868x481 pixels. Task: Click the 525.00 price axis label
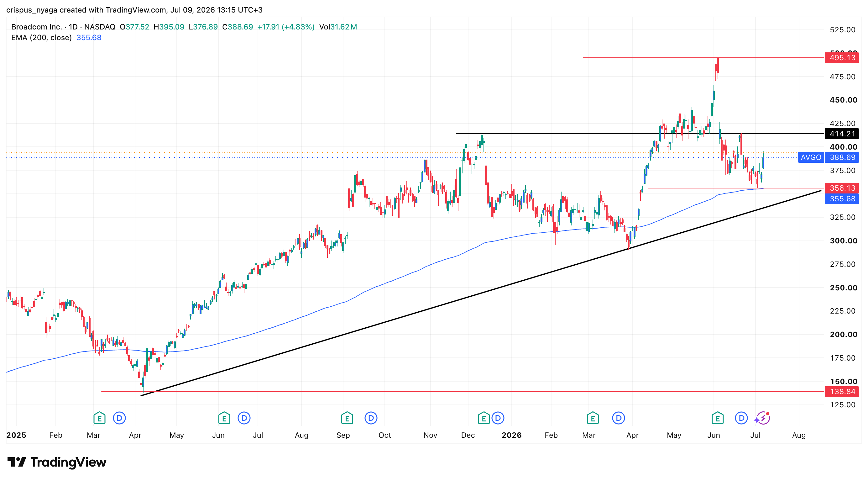tap(842, 30)
